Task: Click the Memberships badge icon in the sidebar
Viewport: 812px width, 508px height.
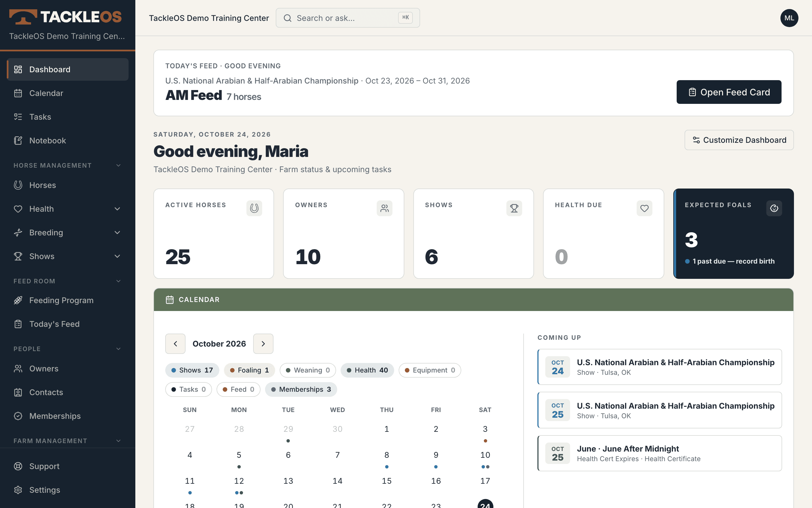Action: click(x=18, y=416)
